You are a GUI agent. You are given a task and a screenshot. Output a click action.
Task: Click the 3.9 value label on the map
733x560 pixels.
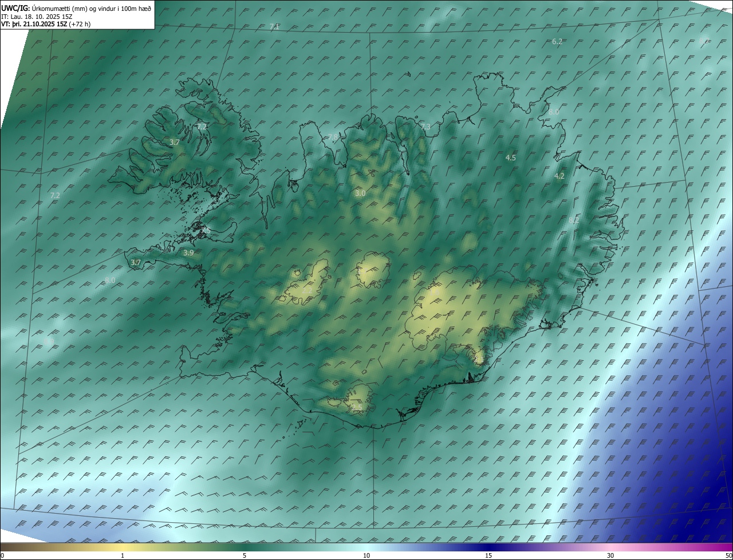[188, 253]
